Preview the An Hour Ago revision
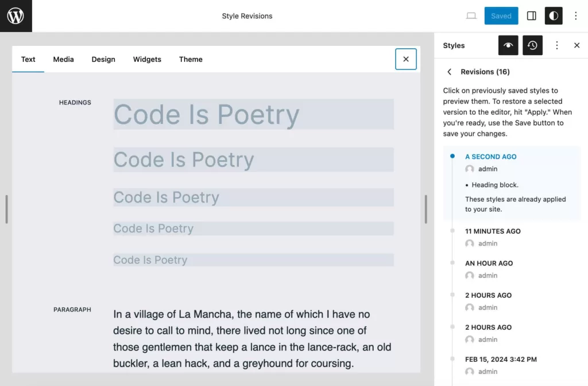Image resolution: width=588 pixels, height=386 pixels. [x=489, y=263]
